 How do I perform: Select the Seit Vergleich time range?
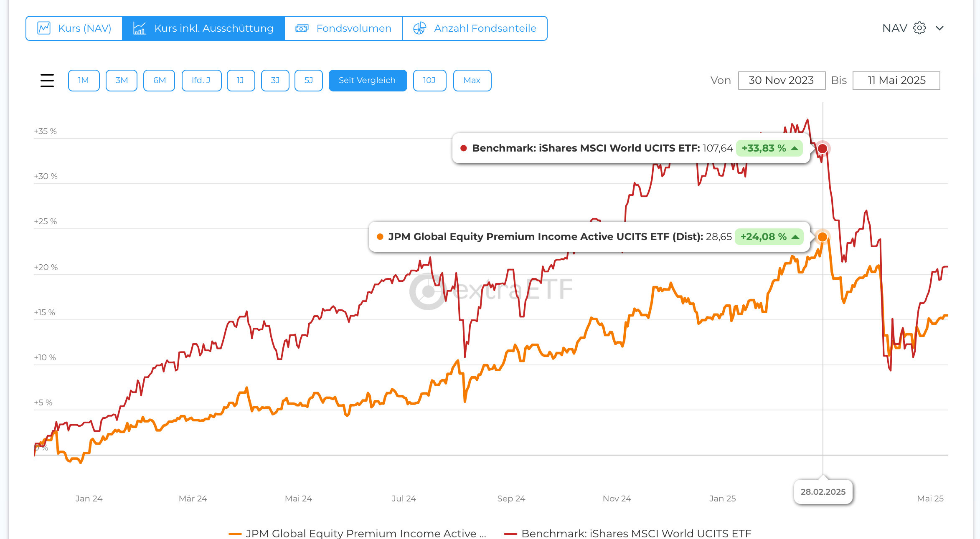367,80
